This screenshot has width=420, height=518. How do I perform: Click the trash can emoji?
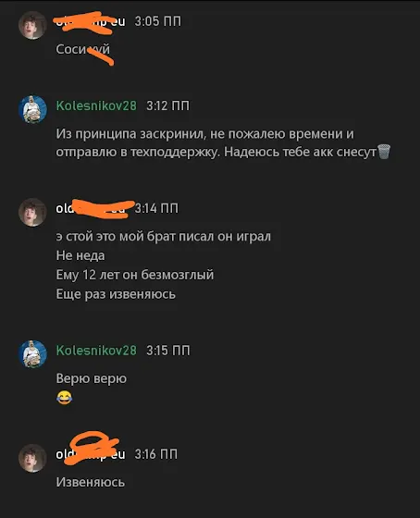384,152
